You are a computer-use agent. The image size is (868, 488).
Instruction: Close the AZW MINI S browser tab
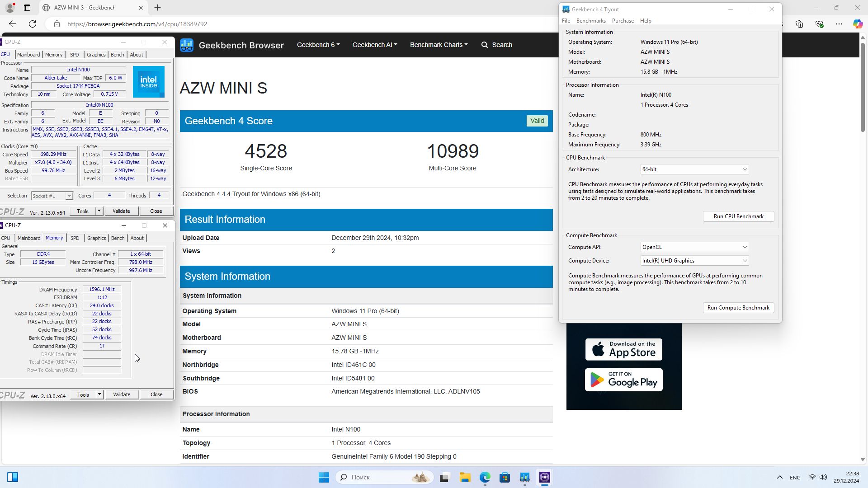click(141, 8)
